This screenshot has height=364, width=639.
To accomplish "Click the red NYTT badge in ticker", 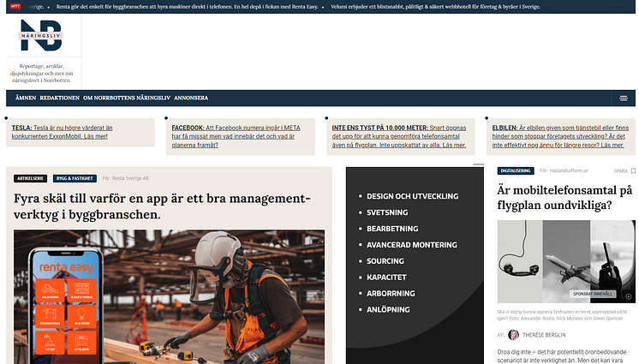I will [x=15, y=7].
